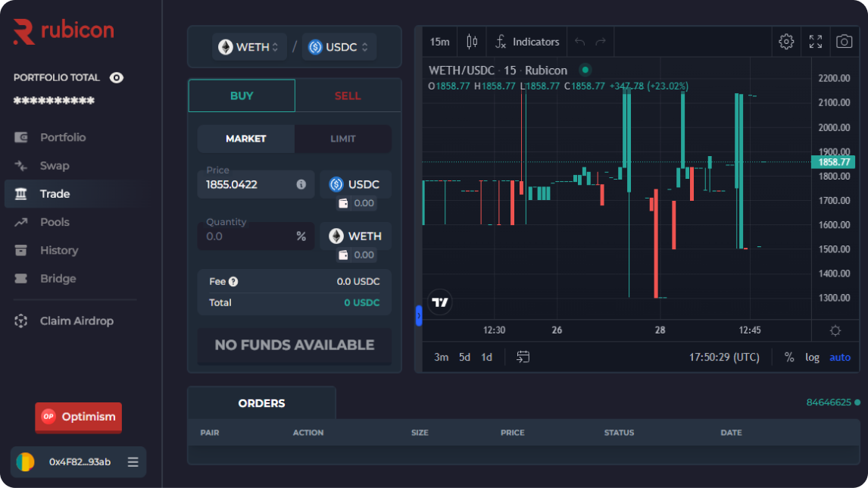Click the price info icon

click(301, 184)
